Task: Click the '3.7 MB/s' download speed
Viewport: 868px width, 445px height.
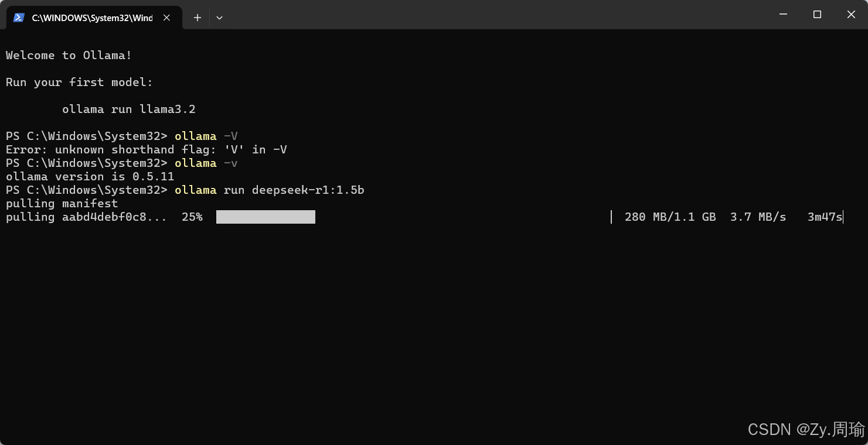Action: pos(758,217)
